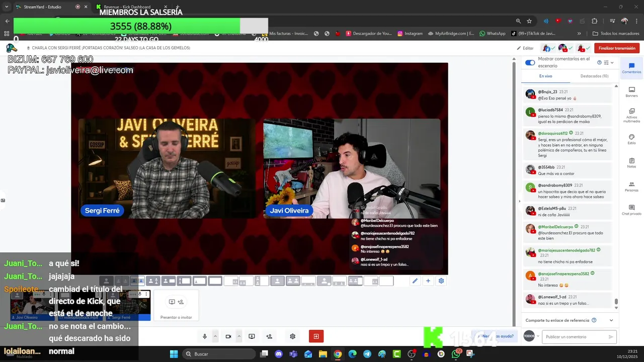Toggle Mostrar comentarios en el escenario switch
The height and width of the screenshot is (362, 644).
pos(530,63)
